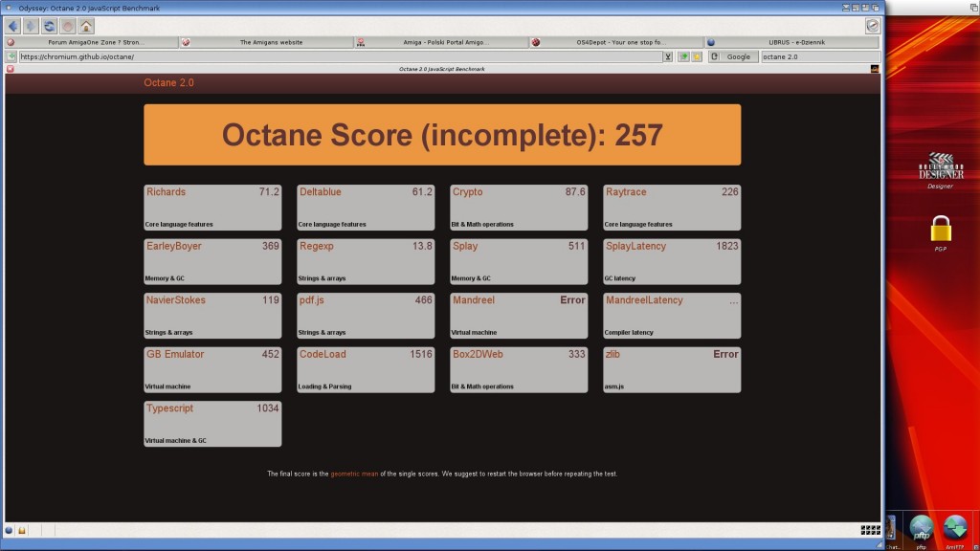Click the Box2DWeb label
Viewport: 980px width, 551px height.
(478, 354)
